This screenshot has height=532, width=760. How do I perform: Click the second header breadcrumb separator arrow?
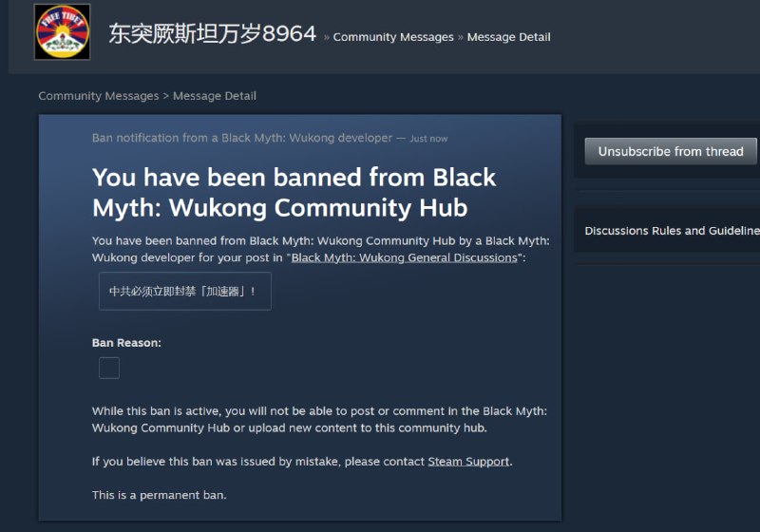click(x=461, y=37)
